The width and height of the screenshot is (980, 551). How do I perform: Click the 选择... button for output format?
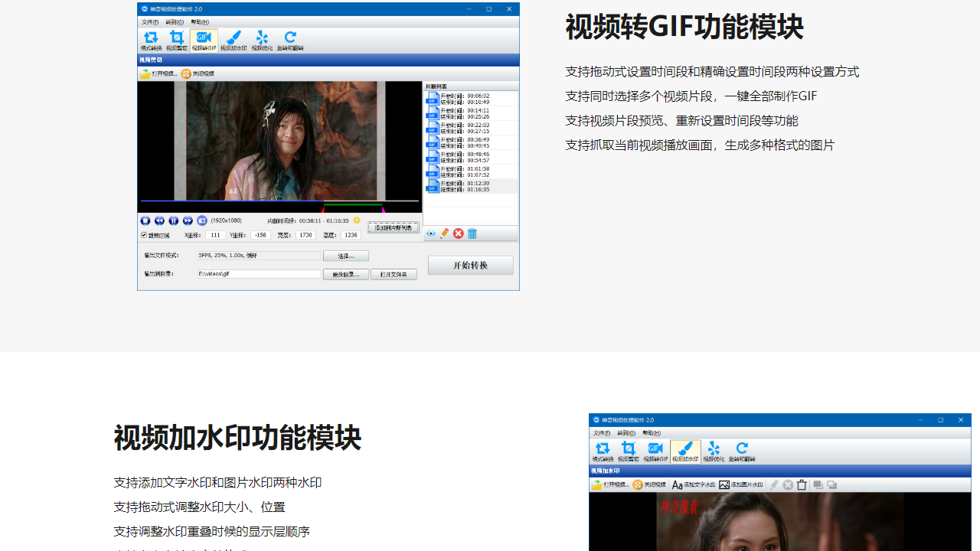click(346, 256)
